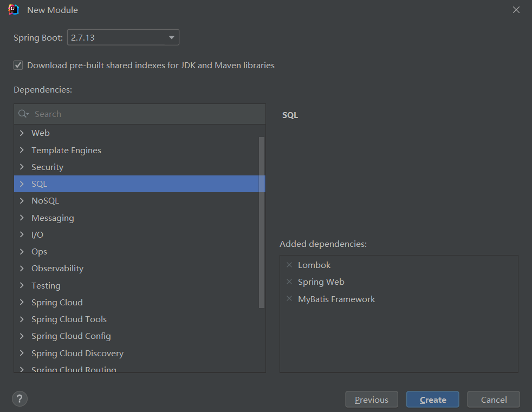Select the Observability category
532x412 pixels.
(57, 269)
